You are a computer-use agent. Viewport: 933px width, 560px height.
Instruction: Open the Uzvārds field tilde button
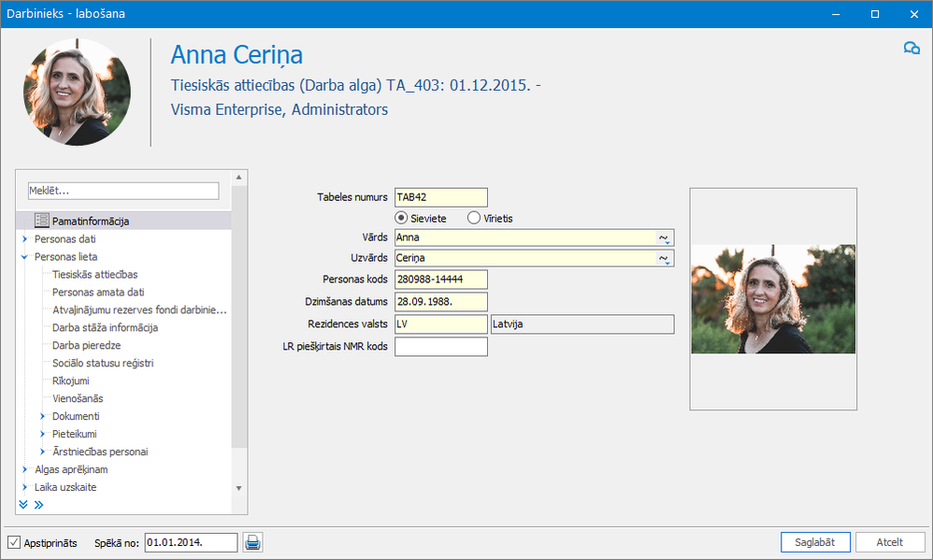[x=664, y=258]
